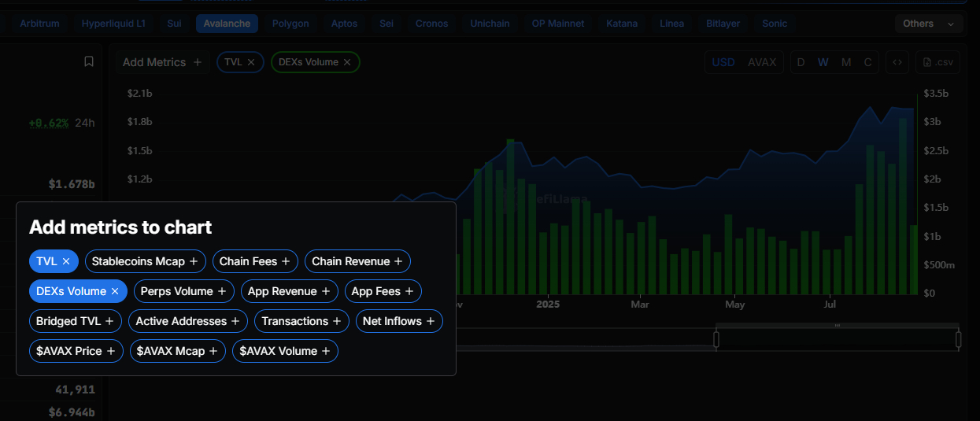The image size is (980, 421).
Task: Set chart denomination to USD
Action: 723,62
